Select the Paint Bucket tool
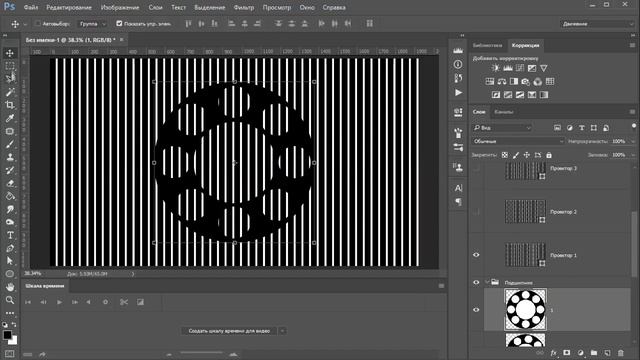 [10, 196]
